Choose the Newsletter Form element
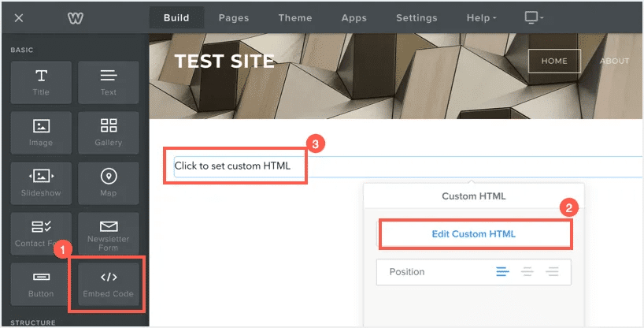Viewport: 644px width, 328px height. click(x=109, y=233)
